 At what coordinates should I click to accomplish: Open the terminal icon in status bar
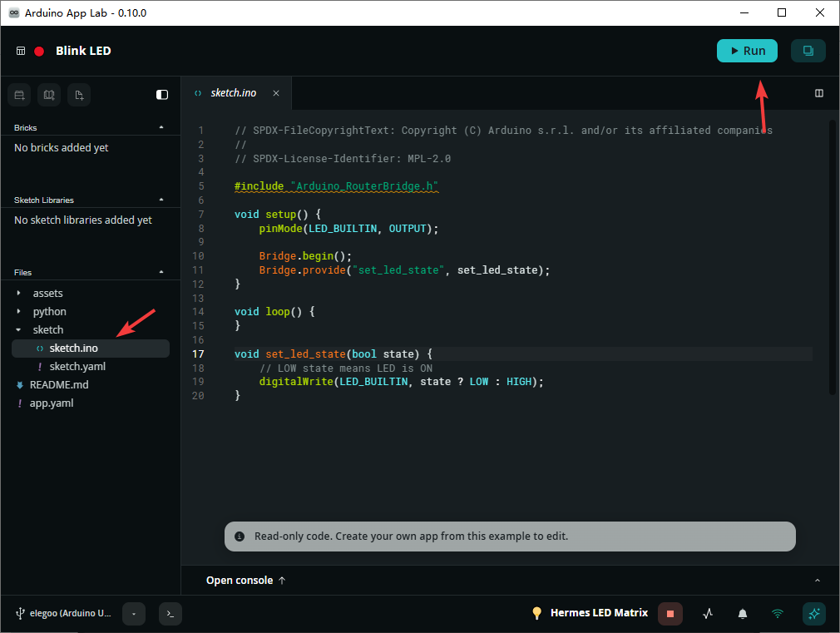point(170,614)
